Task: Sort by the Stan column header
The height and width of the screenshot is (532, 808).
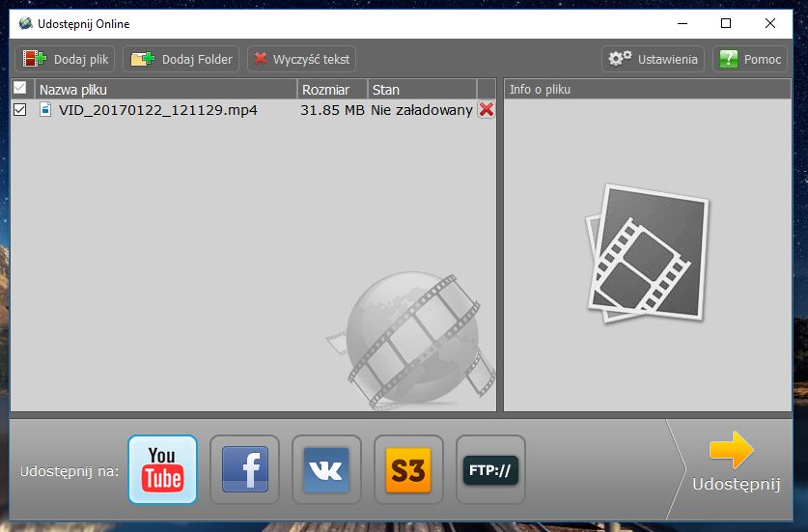Action: 422,89
